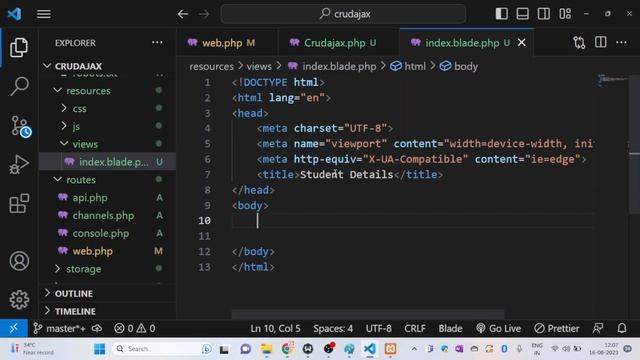
Task: Change language mode from Blade
Action: click(x=450, y=328)
